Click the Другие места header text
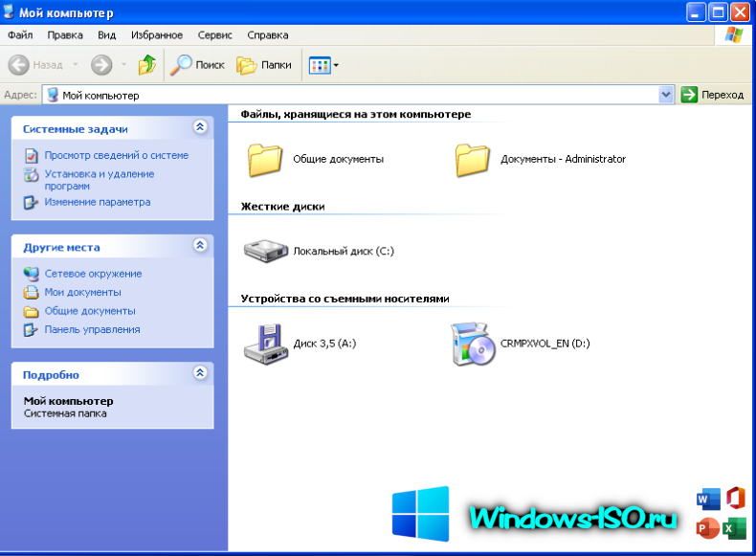The width and height of the screenshot is (756, 556). [61, 248]
